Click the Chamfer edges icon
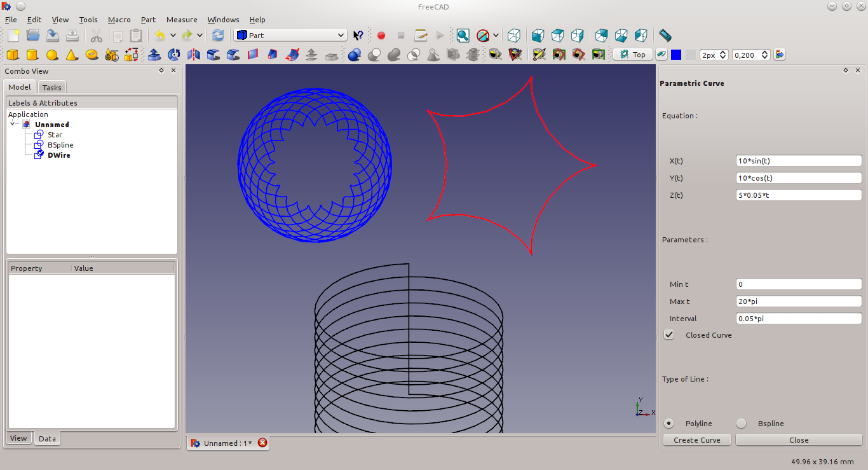The width and height of the screenshot is (868, 470). point(233,55)
